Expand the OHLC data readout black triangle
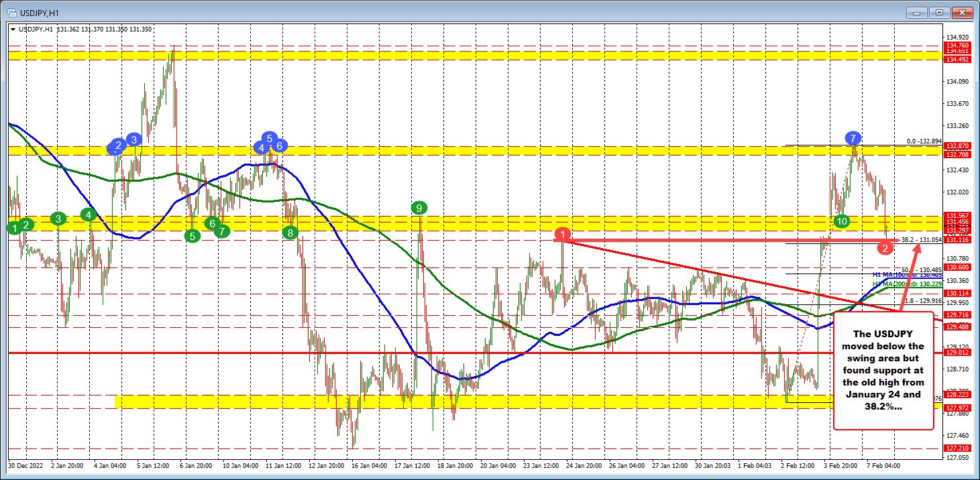Screen dimensions: 980x480 pyautogui.click(x=13, y=29)
